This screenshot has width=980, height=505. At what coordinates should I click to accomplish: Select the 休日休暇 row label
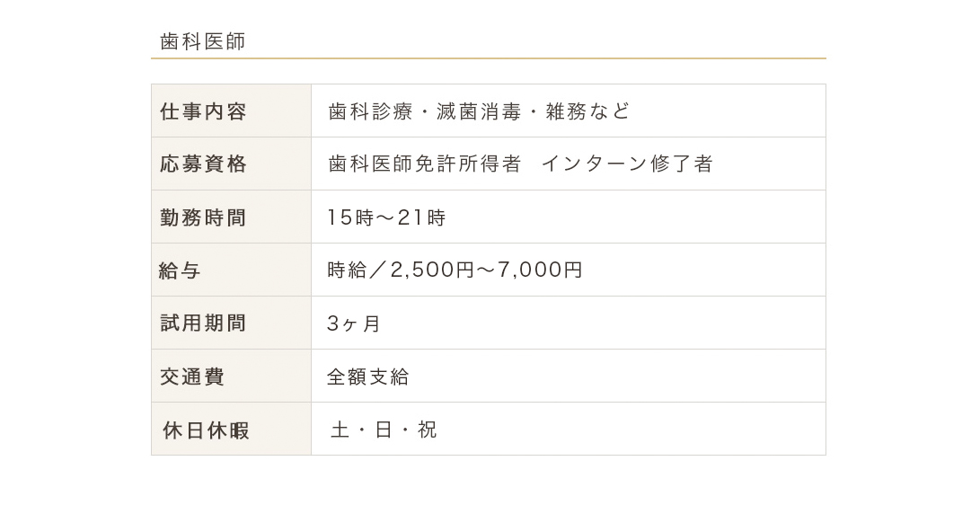(x=206, y=430)
